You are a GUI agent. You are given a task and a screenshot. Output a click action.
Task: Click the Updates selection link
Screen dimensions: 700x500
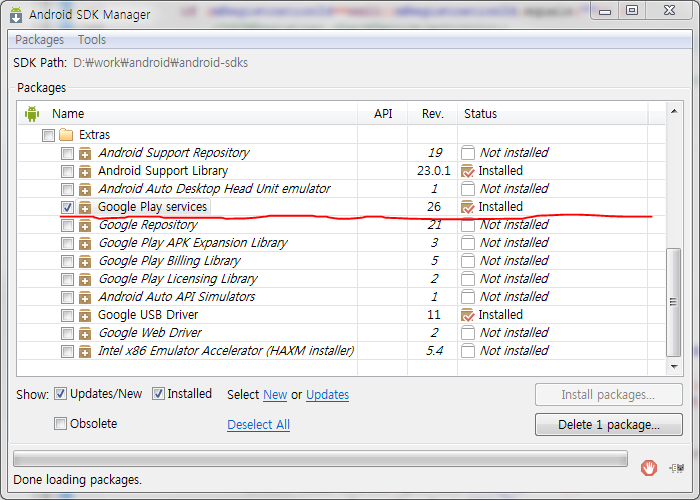(x=327, y=395)
